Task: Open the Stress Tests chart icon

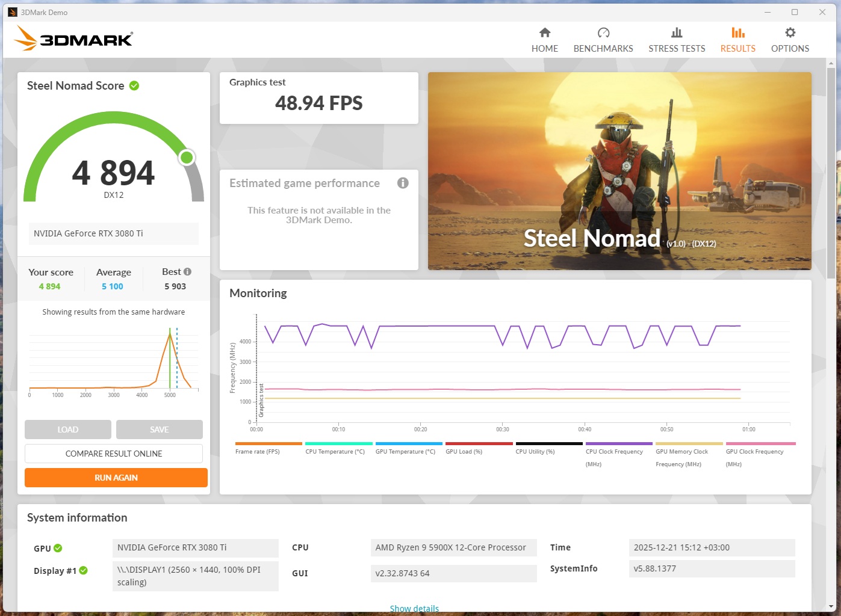Action: pyautogui.click(x=677, y=32)
